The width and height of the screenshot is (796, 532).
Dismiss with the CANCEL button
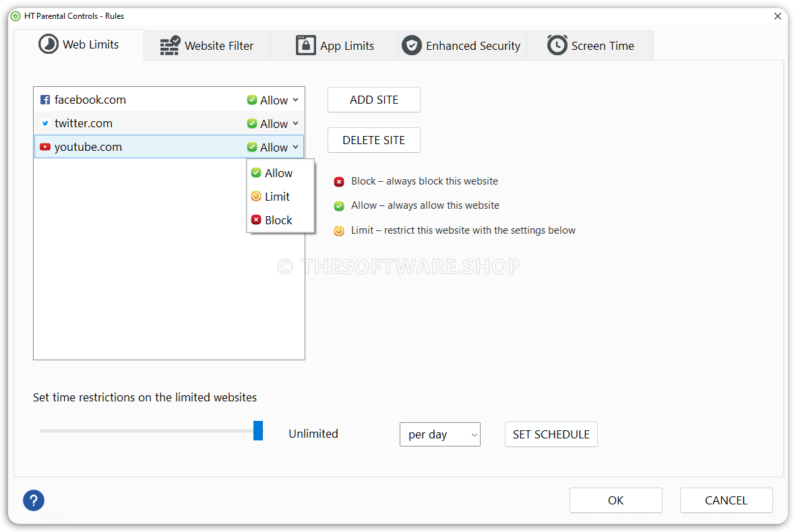(x=727, y=500)
